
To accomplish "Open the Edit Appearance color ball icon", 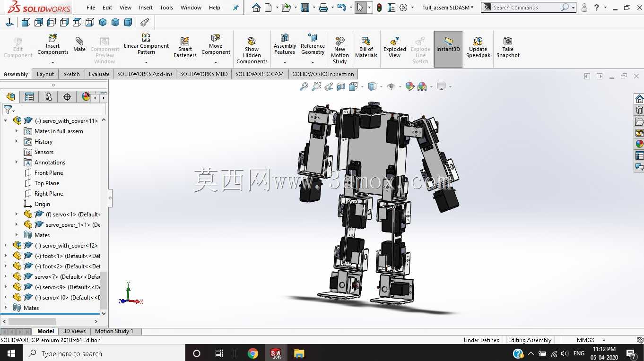I will point(410,86).
